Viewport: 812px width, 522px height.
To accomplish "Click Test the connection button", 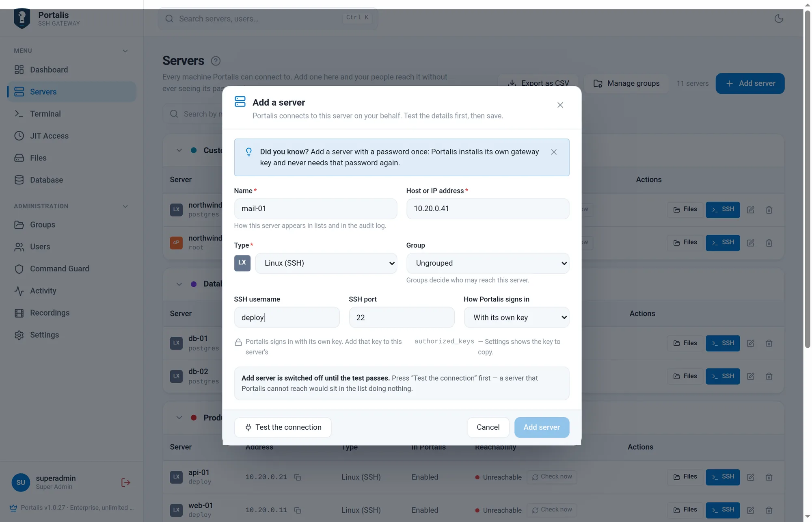I will pyautogui.click(x=283, y=427).
